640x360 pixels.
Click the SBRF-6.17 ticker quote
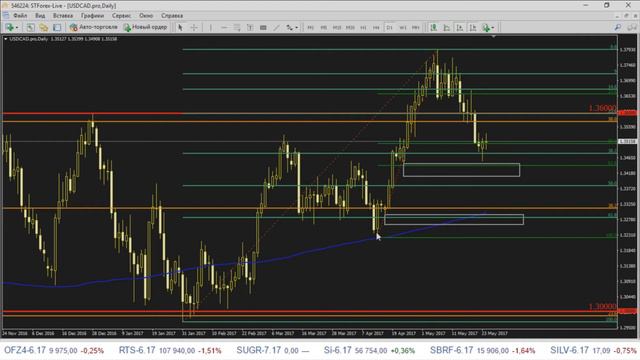(482, 350)
